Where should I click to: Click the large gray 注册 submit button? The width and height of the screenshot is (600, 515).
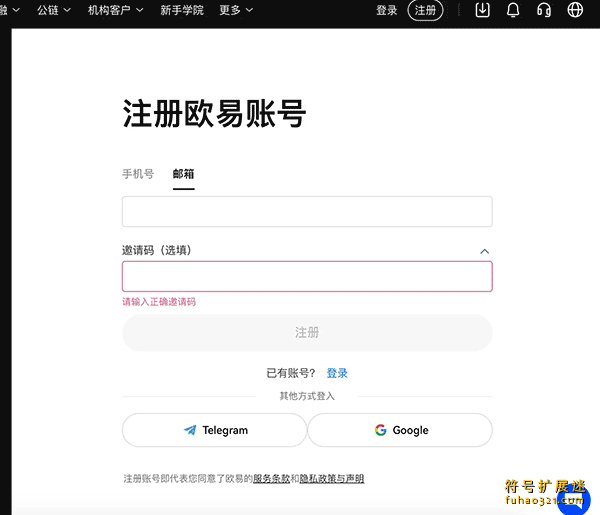point(307,332)
